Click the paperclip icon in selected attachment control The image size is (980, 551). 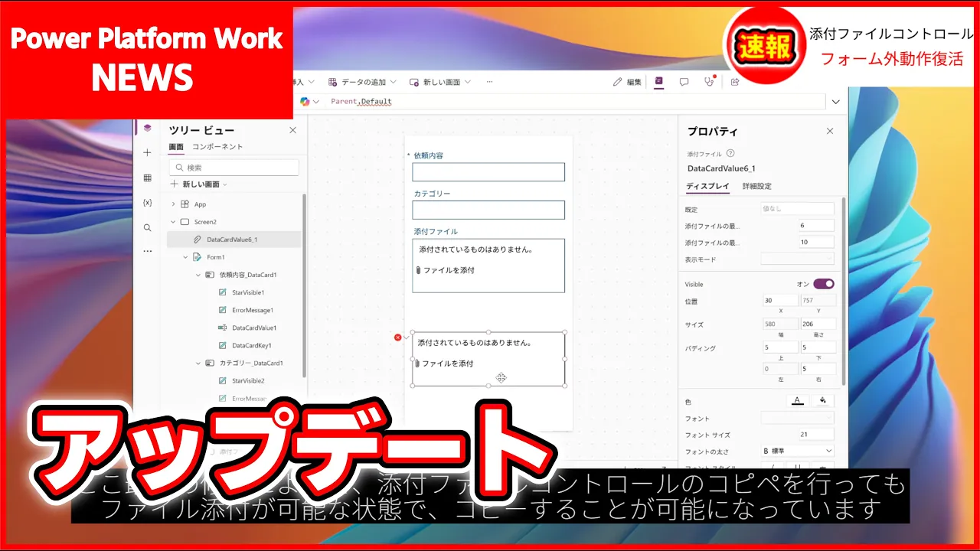click(417, 364)
